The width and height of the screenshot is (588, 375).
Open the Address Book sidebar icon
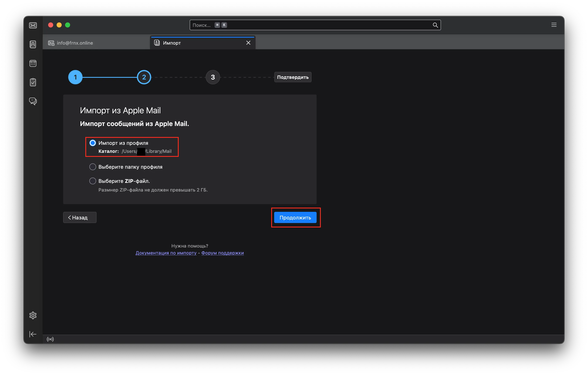(33, 44)
